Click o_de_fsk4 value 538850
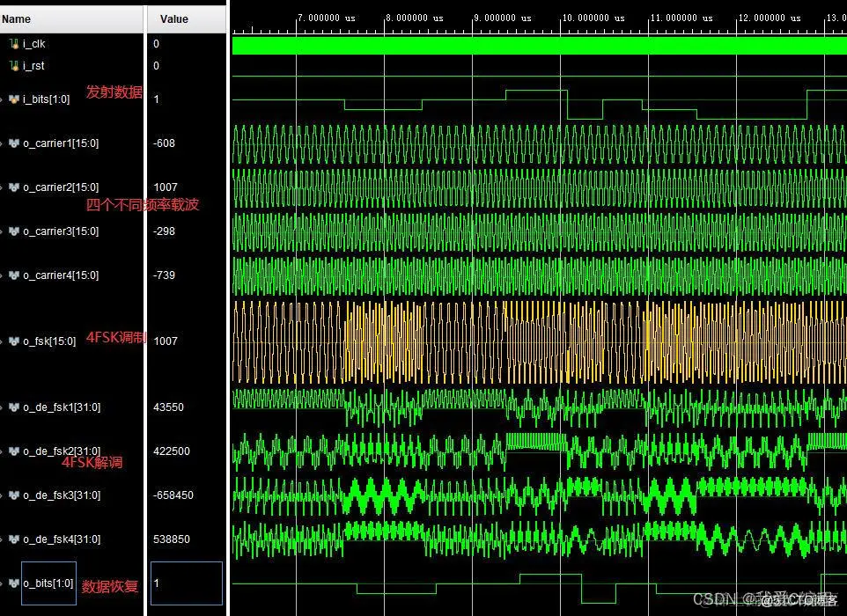Viewport: 847px width, 616px height. [x=171, y=539]
